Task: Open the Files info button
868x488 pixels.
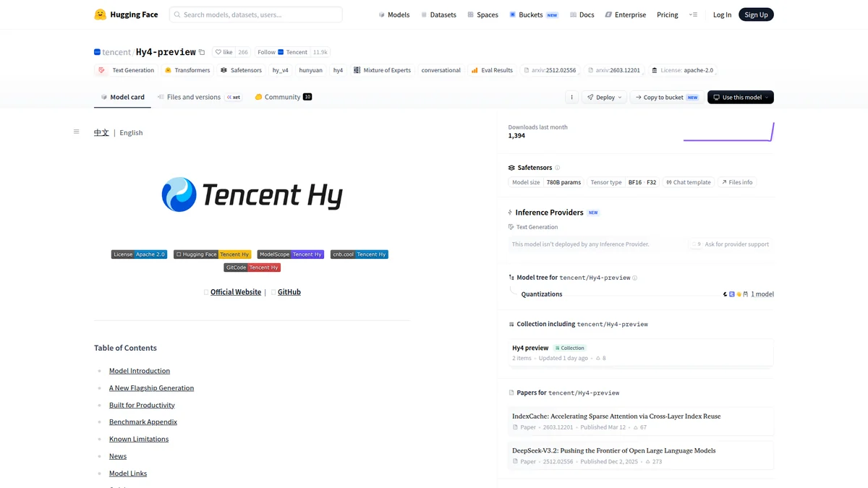Action: point(737,182)
